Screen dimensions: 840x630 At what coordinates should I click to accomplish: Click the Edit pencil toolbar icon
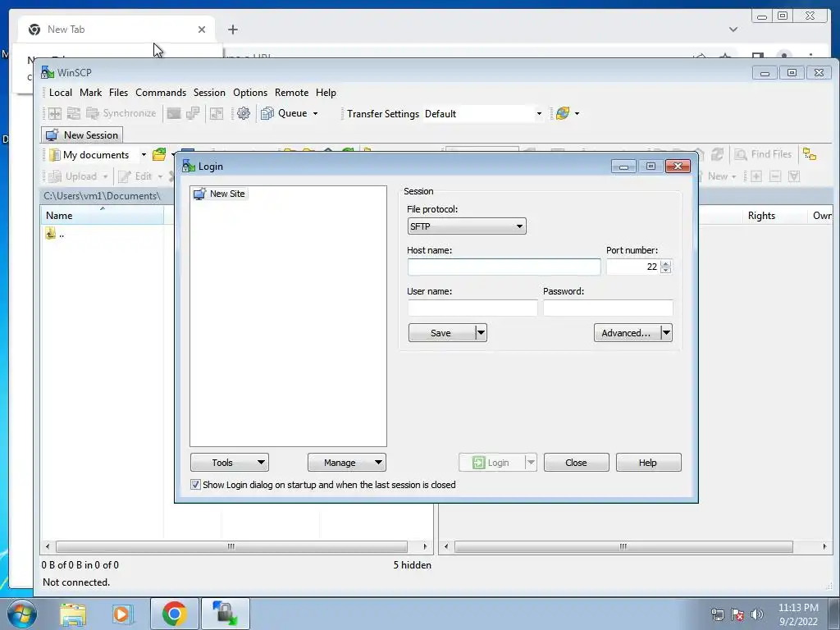pyautogui.click(x=125, y=176)
